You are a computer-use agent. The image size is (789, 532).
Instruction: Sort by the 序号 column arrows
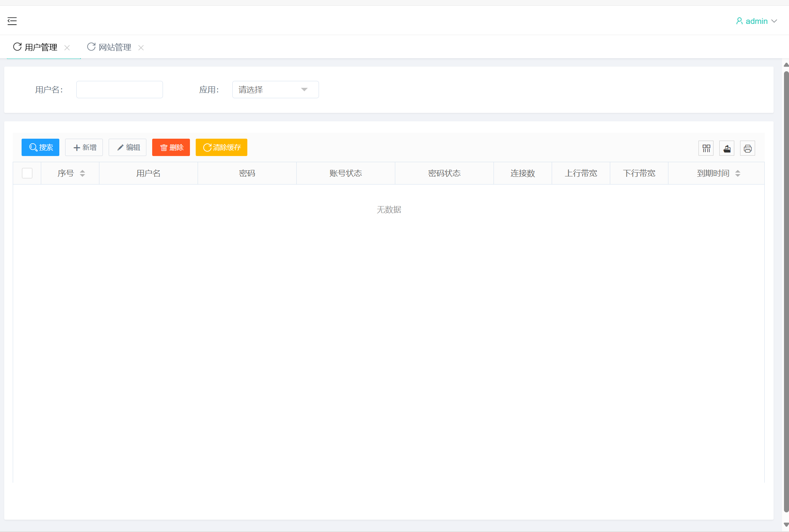point(82,173)
